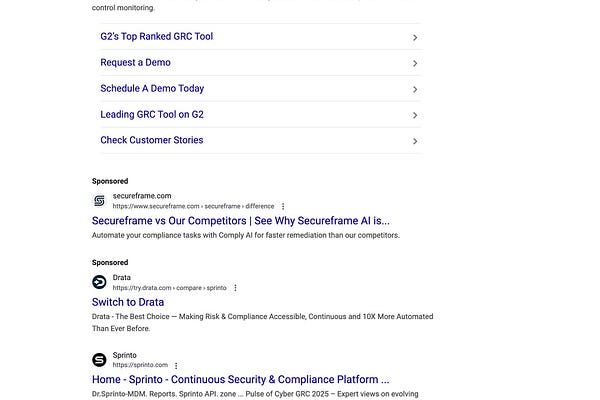The width and height of the screenshot is (600, 400).
Task: Open the three-dot menu beside try.drata.com URL
Action: tap(235, 288)
